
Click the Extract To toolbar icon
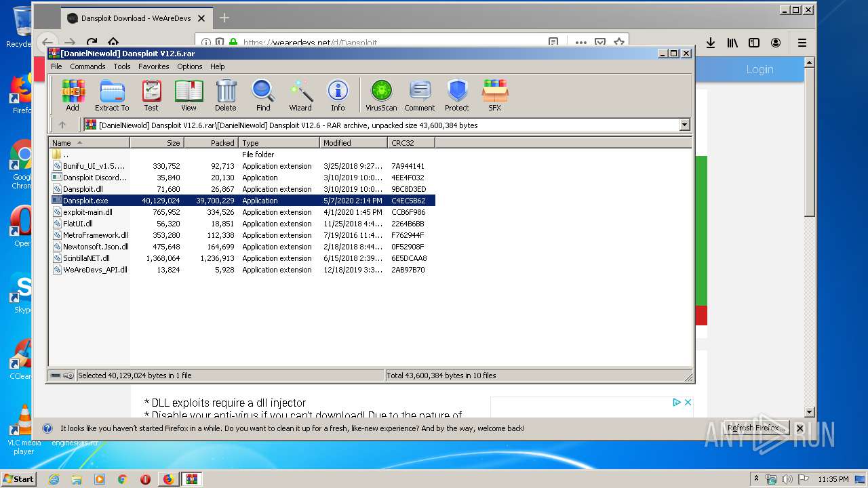tap(112, 95)
